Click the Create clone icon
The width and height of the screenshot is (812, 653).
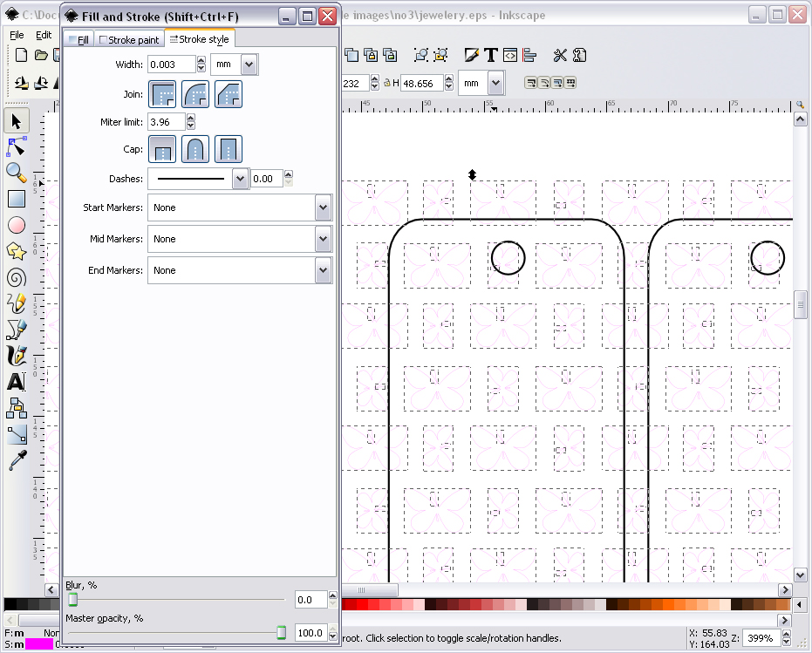(x=371, y=55)
